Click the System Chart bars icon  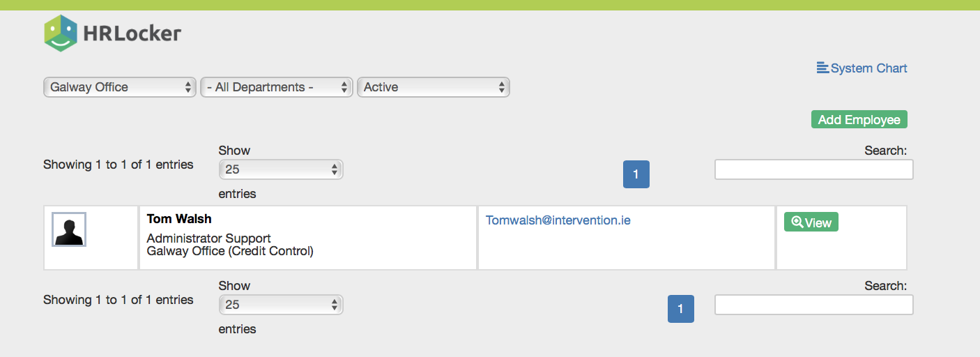click(x=822, y=68)
